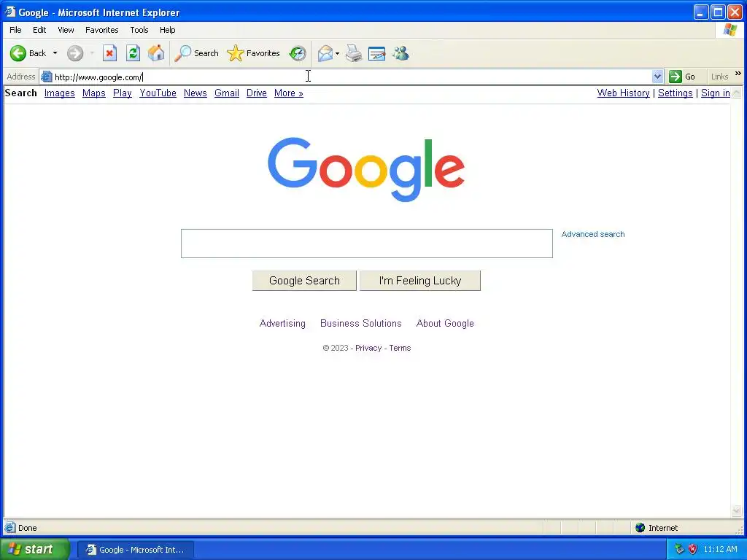Open the Images link
Viewport: 747px width, 560px height.
pyautogui.click(x=60, y=93)
